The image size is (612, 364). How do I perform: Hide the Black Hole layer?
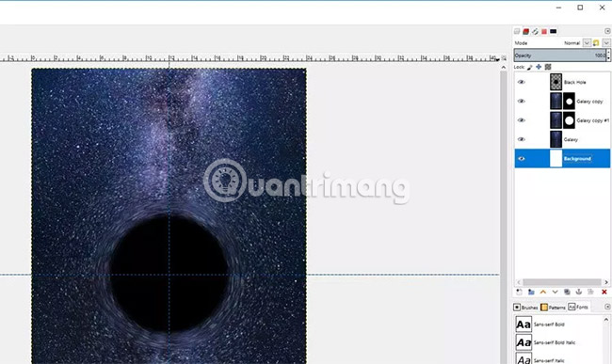[521, 82]
